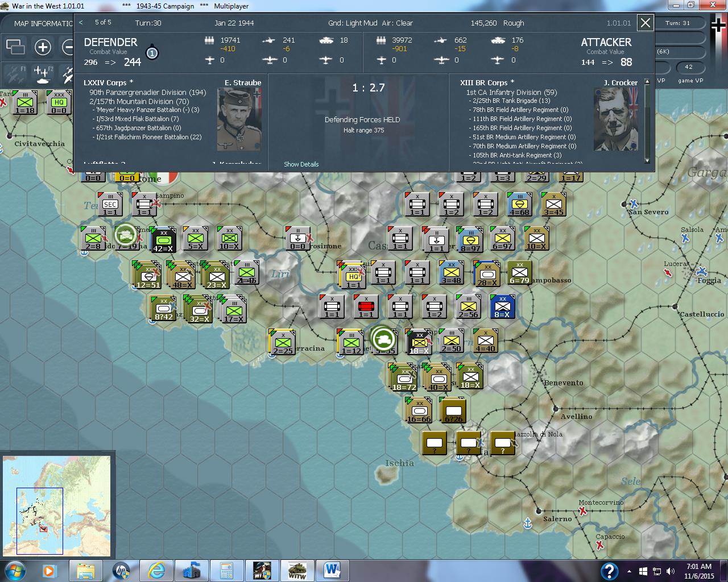Image resolution: width=728 pixels, height=582 pixels.
Task: Click the defender fortification level 1 badge
Action: 152,53
